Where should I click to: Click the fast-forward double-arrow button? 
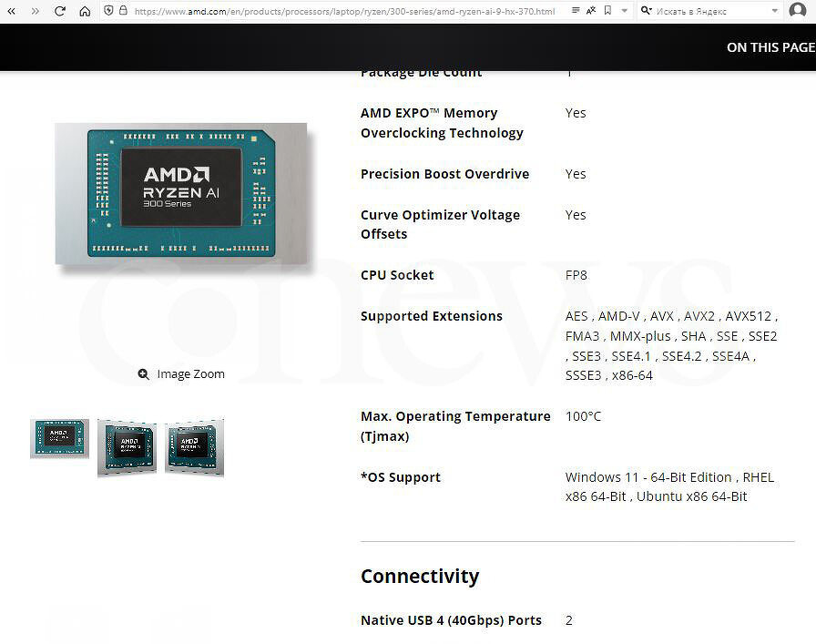(x=35, y=10)
